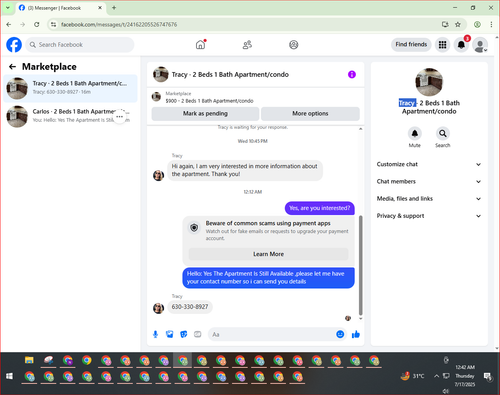The image size is (500, 395).
Task: Click the Aa message input box
Action: click(x=272, y=334)
